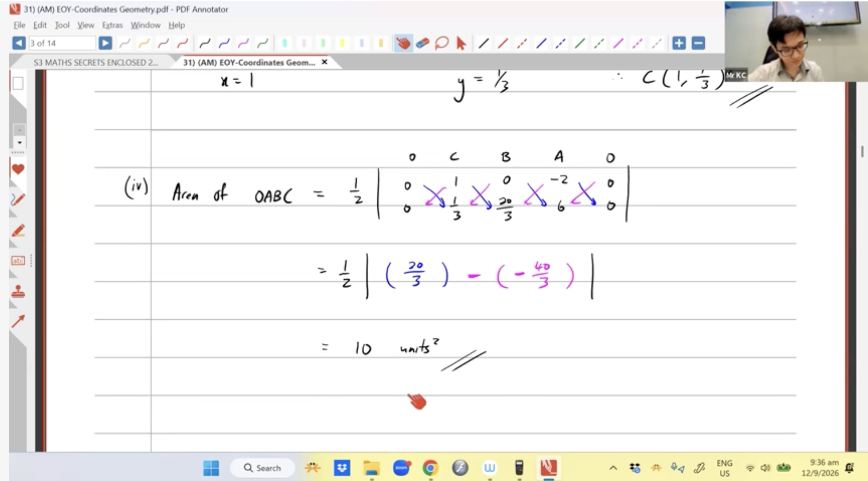This screenshot has height=481, width=868.
Task: Expand the sidebar dropdown arrow
Action: coord(19,142)
